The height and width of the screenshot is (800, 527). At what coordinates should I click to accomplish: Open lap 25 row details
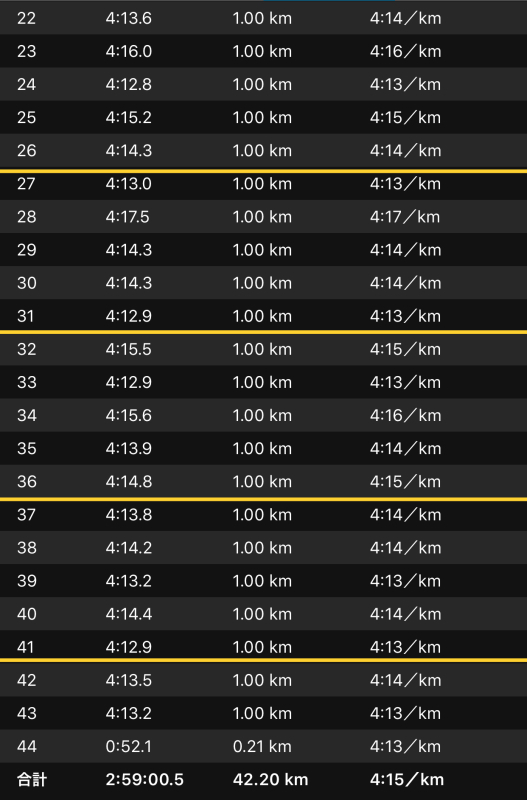(263, 117)
